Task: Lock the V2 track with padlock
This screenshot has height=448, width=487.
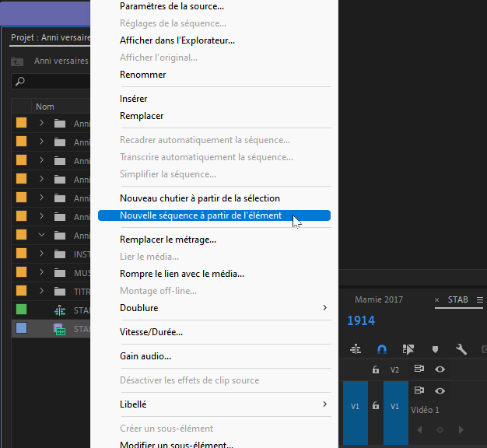Action: [x=376, y=369]
